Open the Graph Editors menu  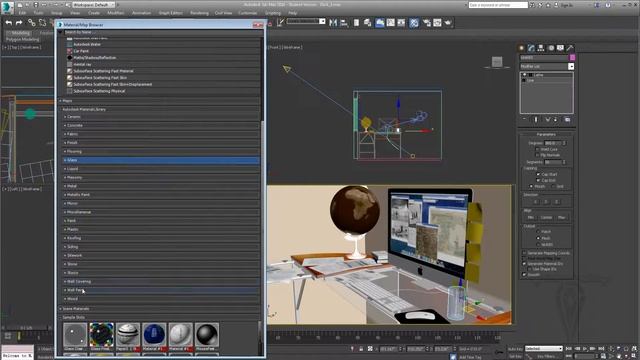coord(171,13)
